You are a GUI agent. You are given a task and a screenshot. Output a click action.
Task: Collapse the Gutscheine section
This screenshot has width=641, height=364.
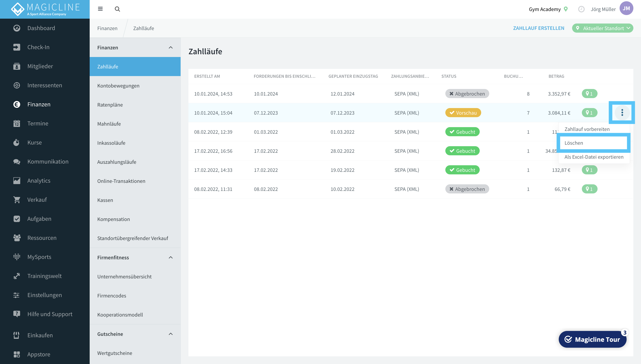tap(171, 334)
